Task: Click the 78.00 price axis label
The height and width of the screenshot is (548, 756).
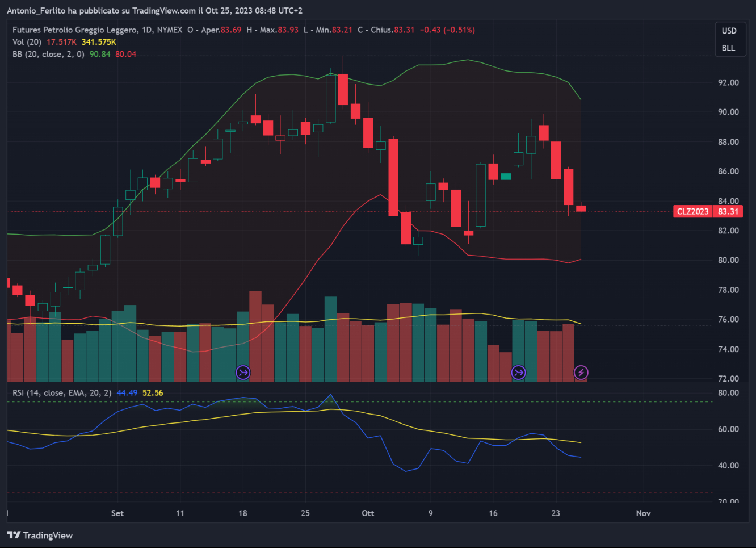Action: 728,290
